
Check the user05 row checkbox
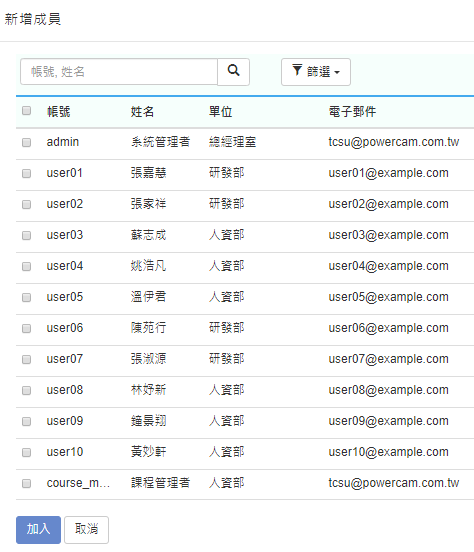tap(26, 297)
